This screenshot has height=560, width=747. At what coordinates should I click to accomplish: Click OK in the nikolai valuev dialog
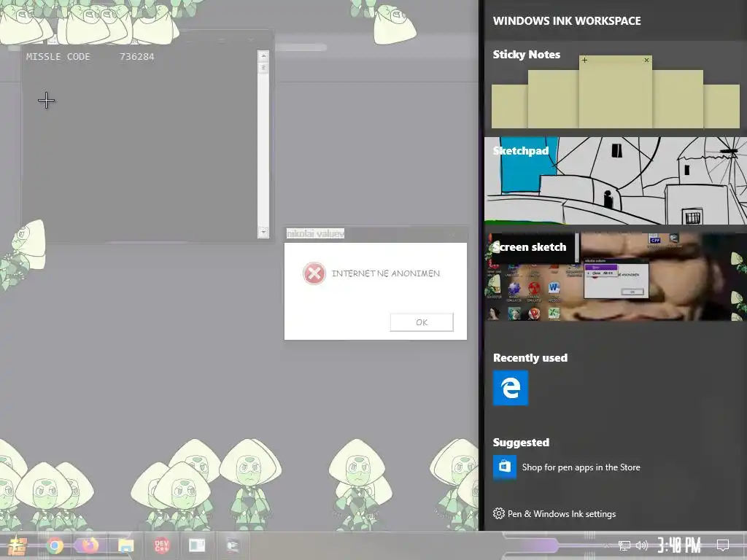[x=422, y=322]
